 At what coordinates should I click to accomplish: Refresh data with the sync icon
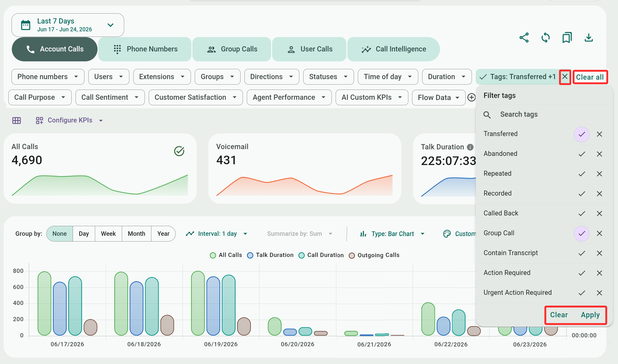coord(546,38)
